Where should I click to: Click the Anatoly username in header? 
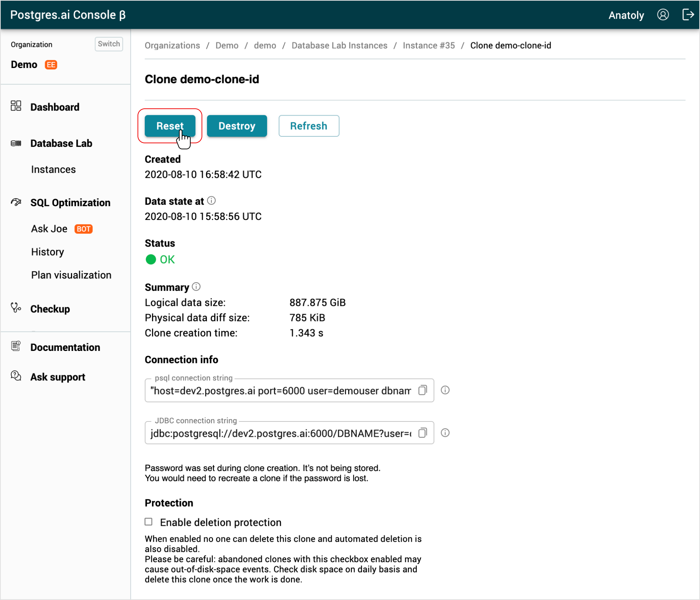tap(626, 15)
